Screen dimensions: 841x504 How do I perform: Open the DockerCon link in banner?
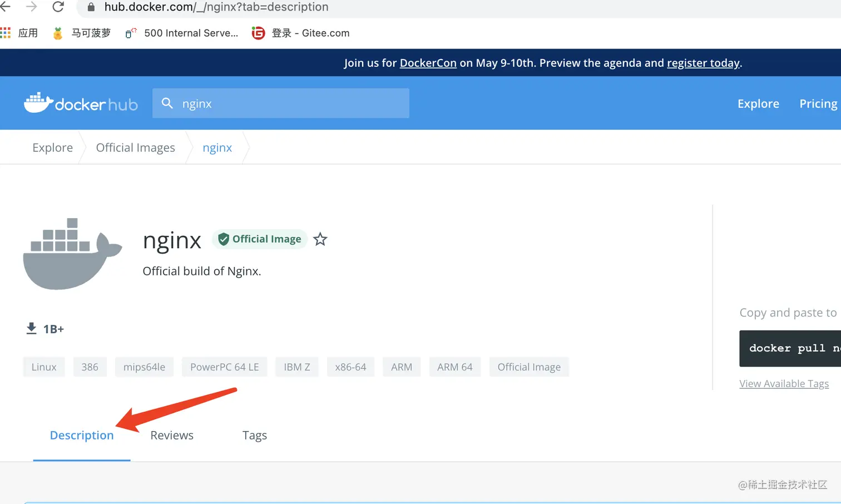[x=428, y=63]
